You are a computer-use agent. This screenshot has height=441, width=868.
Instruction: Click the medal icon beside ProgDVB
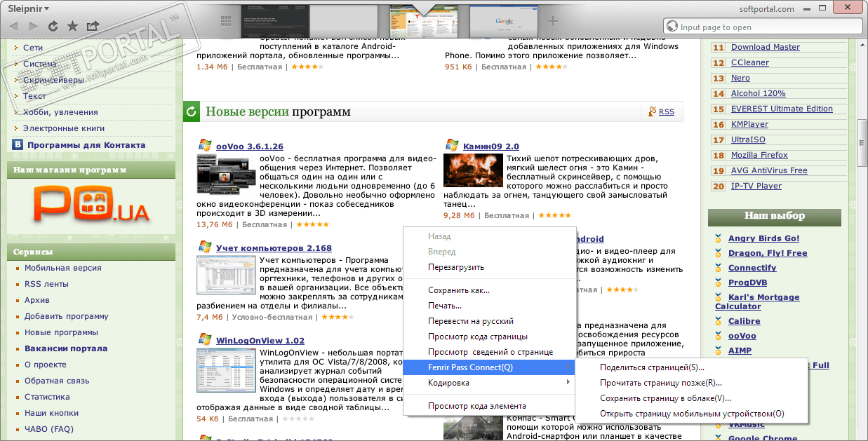coord(719,283)
